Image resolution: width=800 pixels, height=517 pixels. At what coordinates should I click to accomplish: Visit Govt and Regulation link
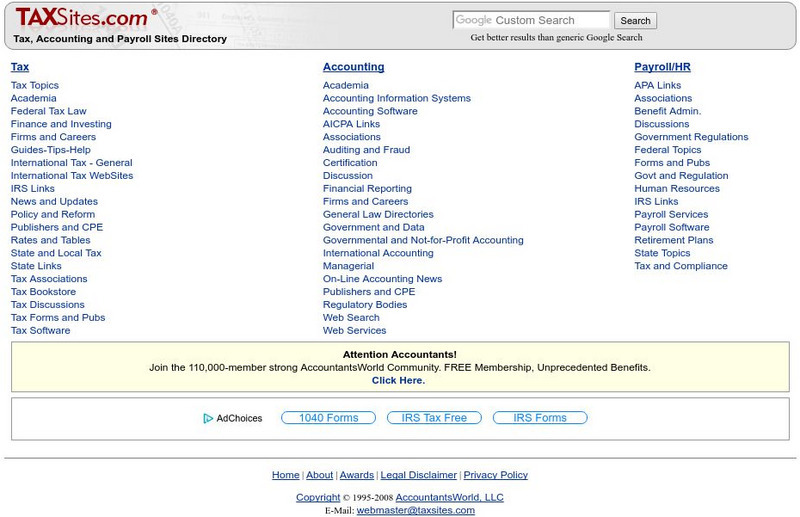tap(681, 176)
